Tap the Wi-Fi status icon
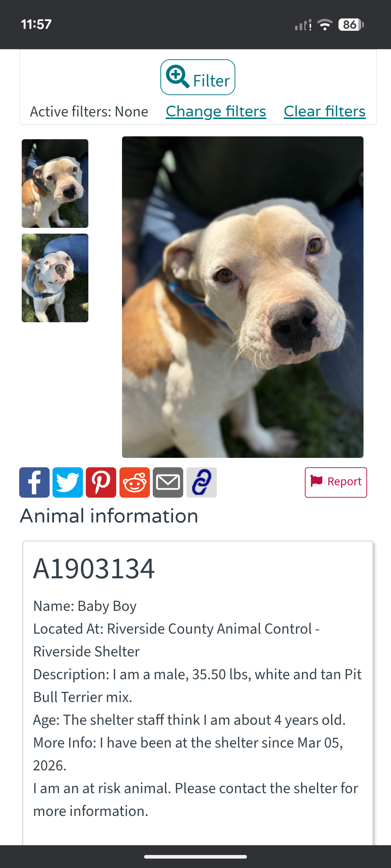The image size is (391, 868). [x=325, y=25]
